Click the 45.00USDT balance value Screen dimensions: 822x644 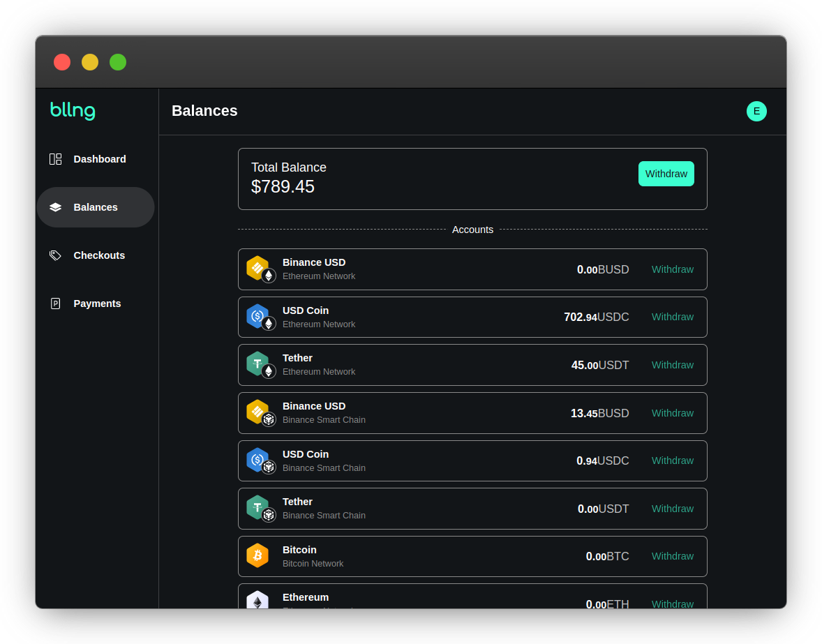point(599,365)
